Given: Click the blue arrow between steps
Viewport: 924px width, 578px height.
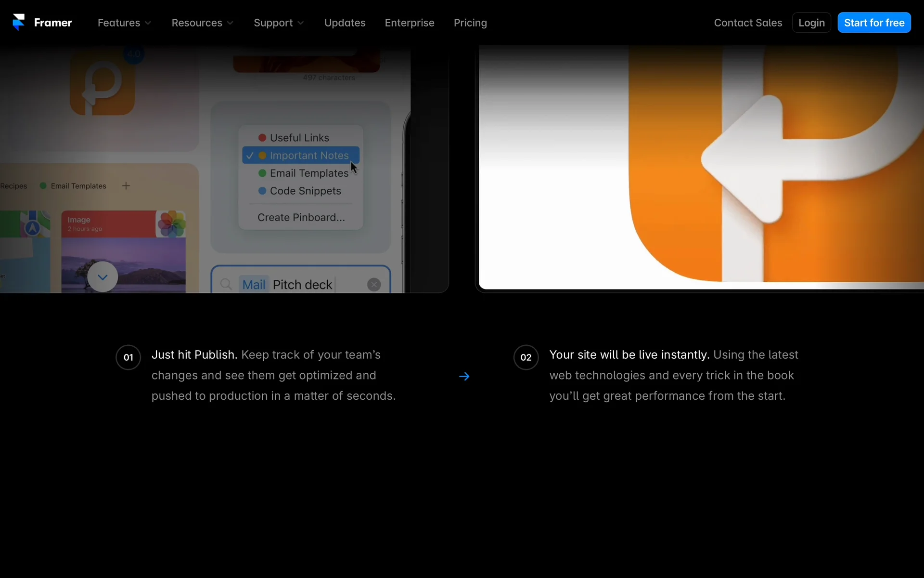Looking at the screenshot, I should point(464,376).
